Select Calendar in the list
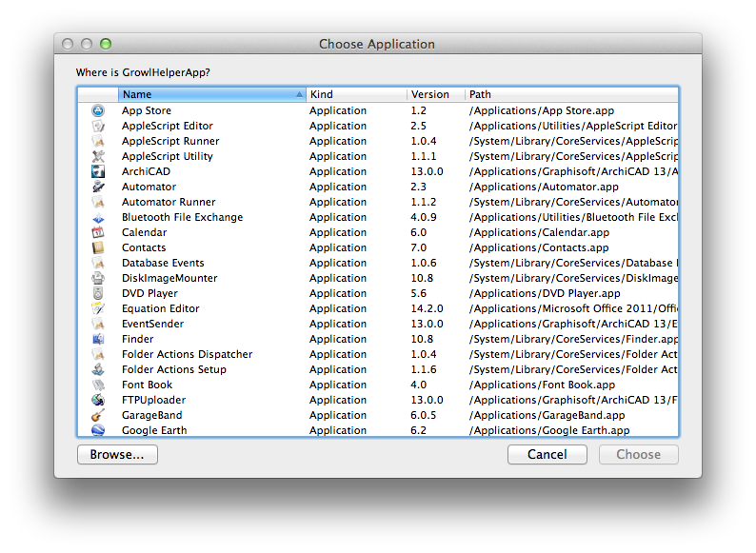Image resolution: width=756 pixels, height=553 pixels. tap(144, 232)
